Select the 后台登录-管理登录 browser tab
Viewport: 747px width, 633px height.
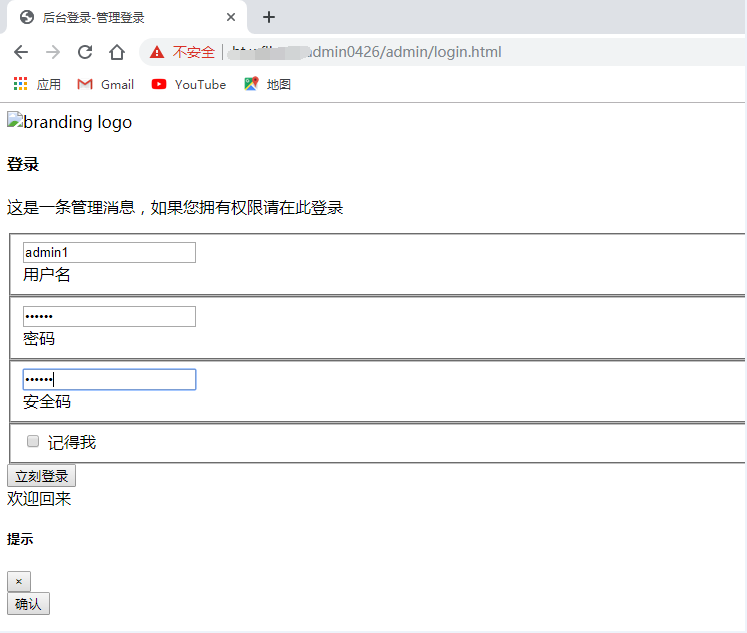(125, 17)
